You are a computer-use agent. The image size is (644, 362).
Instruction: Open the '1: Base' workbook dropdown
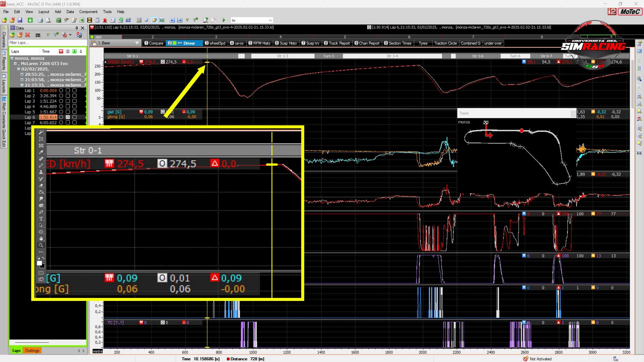coord(137,43)
